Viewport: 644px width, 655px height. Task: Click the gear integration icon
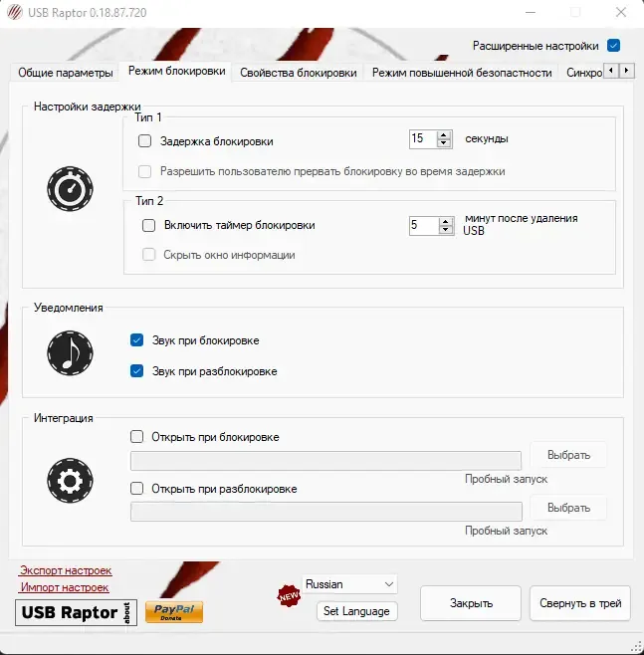70,481
